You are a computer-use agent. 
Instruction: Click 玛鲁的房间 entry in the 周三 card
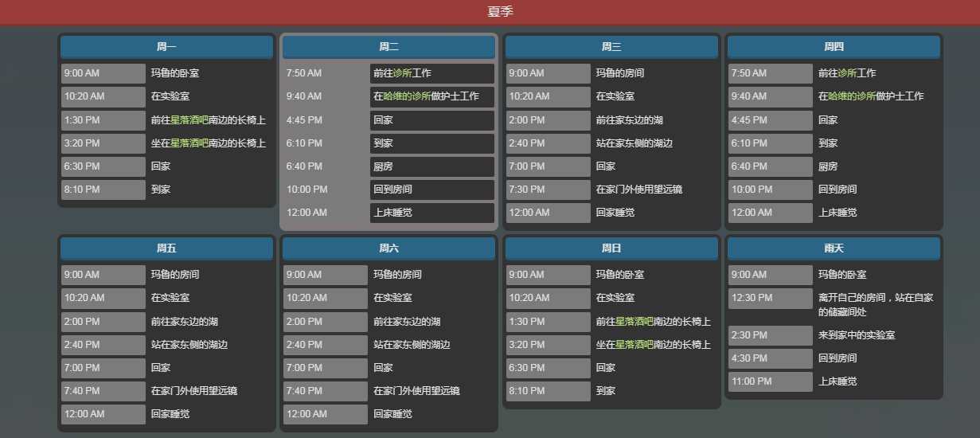coord(620,73)
